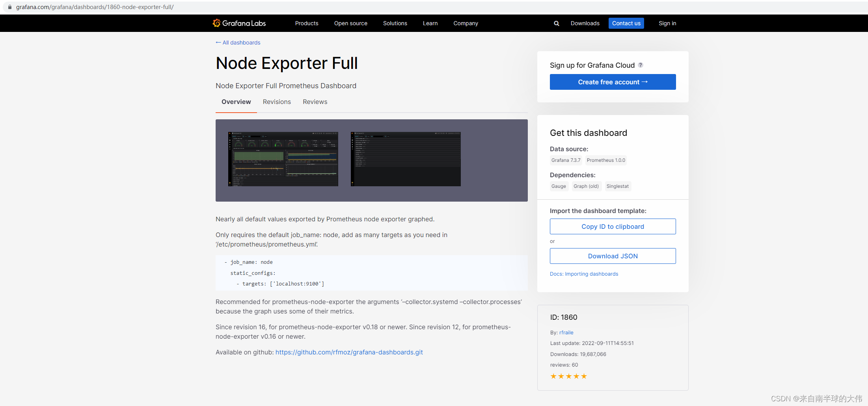Click the Last update timestamp
868x406 pixels.
592,343
